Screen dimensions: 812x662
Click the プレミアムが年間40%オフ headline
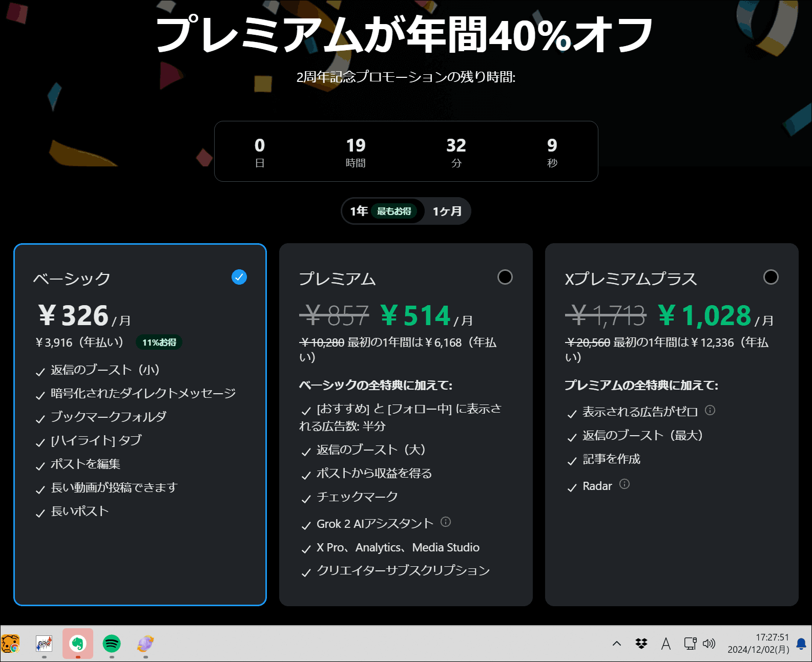(x=405, y=35)
